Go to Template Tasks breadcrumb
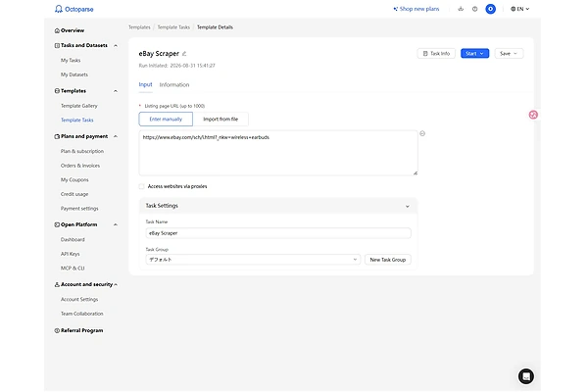The height and width of the screenshot is (392, 588). [173, 27]
